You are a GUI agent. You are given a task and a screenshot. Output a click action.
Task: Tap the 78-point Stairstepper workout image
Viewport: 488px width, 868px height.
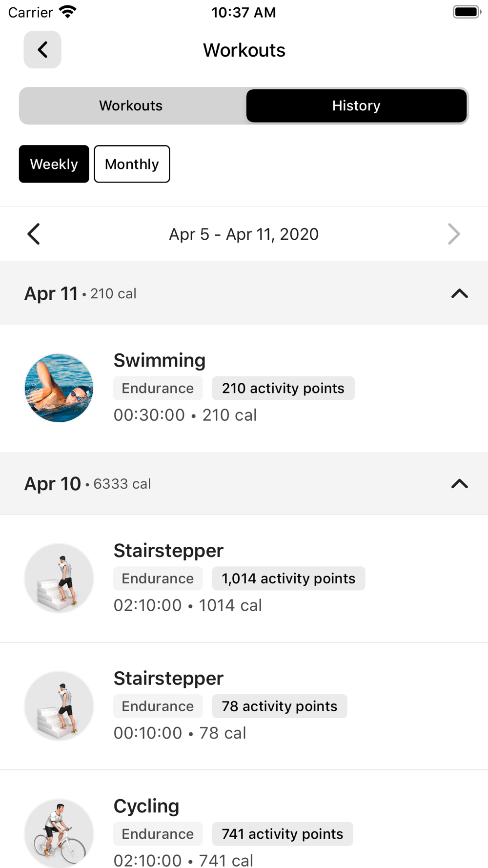[59, 706]
